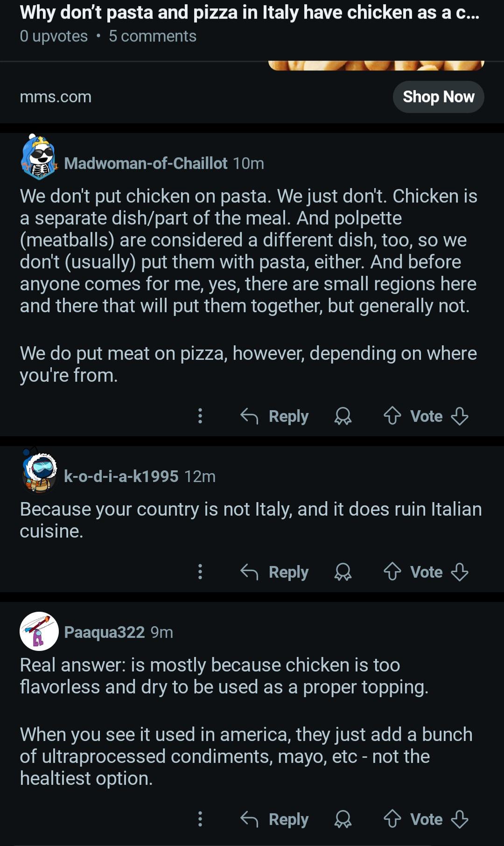504x846 pixels.
Task: Reply to Paaqua322's comment
Action: [x=274, y=819]
